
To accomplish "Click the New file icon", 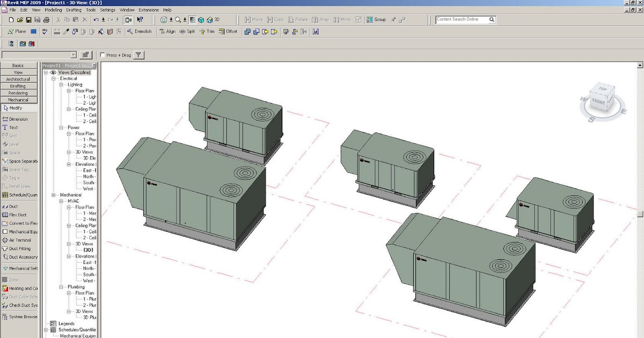I will pyautogui.click(x=11, y=20).
